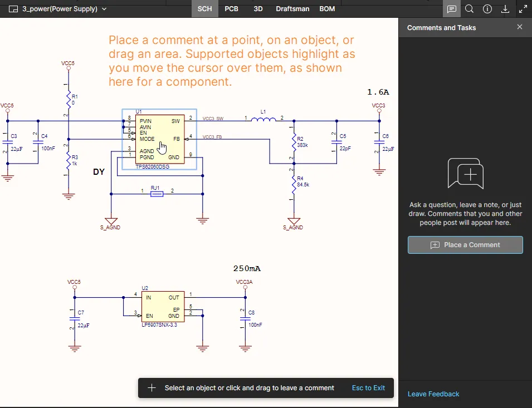Viewport: 532px width, 408px height.
Task: Close the Comments and Tasks panel
Action: click(x=520, y=27)
